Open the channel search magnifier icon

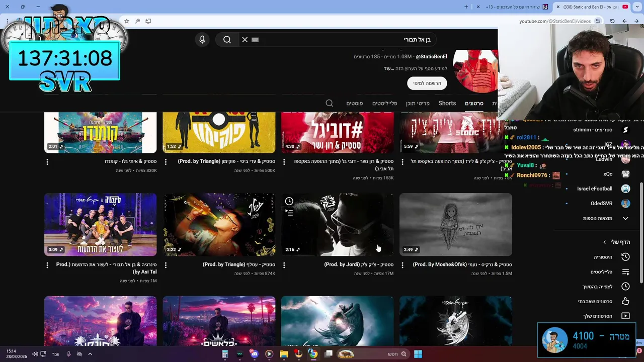329,103
